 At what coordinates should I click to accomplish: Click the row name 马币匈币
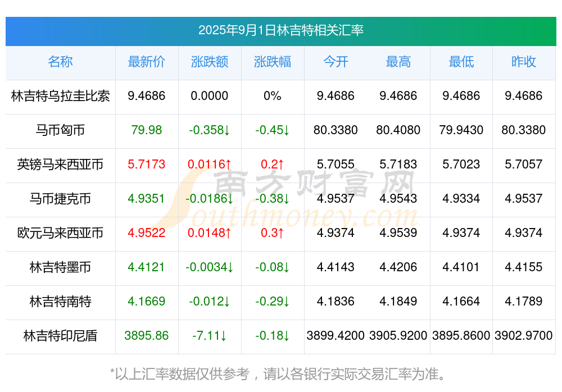pos(60,130)
